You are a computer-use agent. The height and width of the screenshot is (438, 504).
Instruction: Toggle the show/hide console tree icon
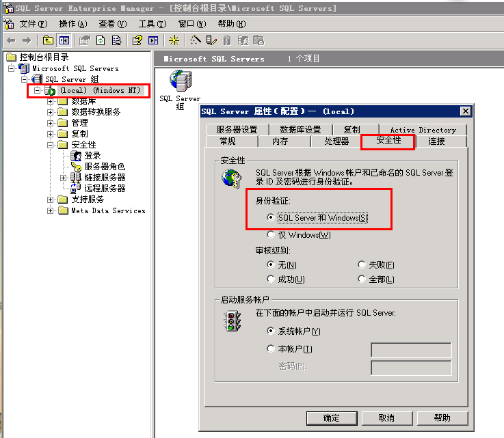[x=64, y=40]
